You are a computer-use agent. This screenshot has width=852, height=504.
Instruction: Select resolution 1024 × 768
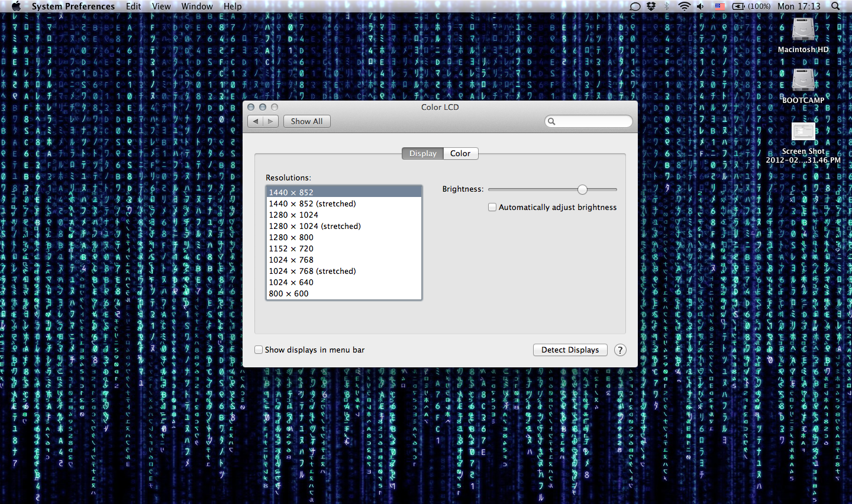click(344, 260)
